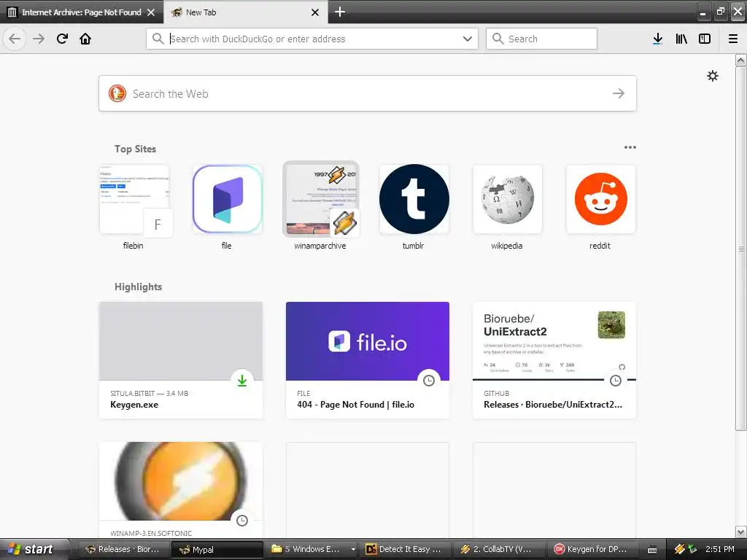Focus the address bar input

tap(312, 39)
